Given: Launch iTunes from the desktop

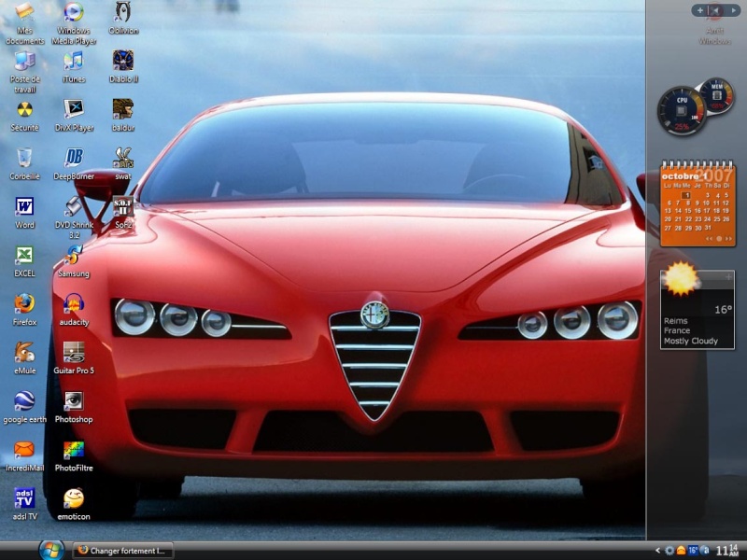Looking at the screenshot, I should [x=74, y=67].
